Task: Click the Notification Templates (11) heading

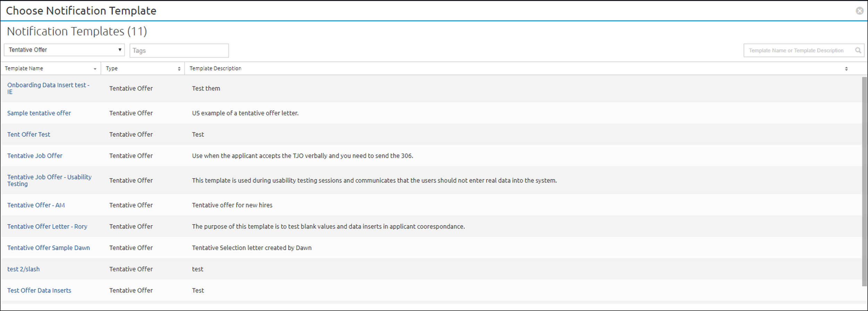Action: coord(77,31)
